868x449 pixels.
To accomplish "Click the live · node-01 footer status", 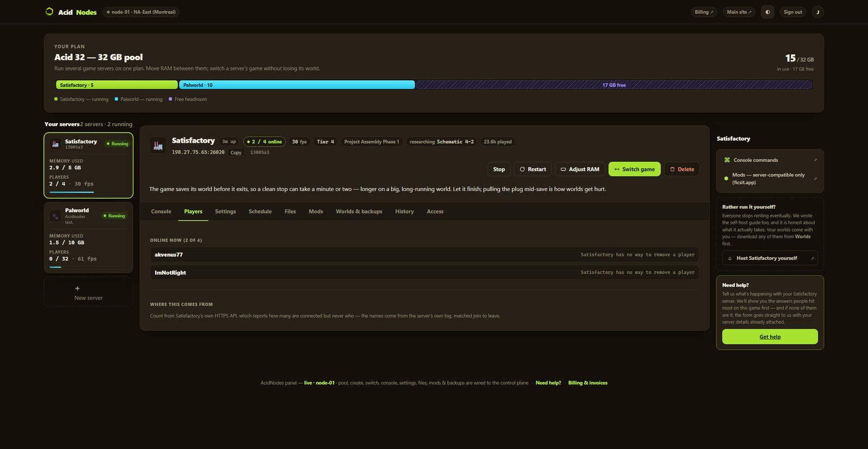I will point(319,383).
